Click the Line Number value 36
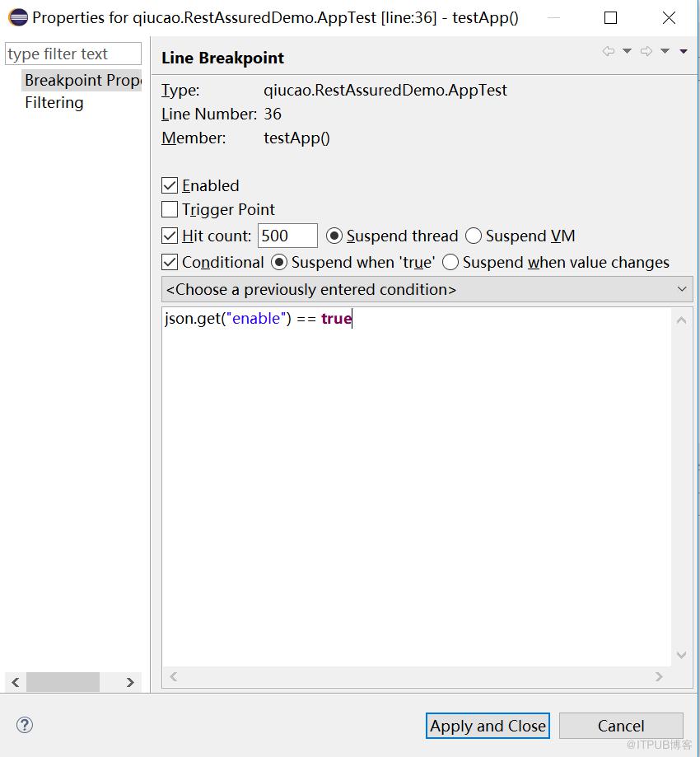 click(x=273, y=114)
